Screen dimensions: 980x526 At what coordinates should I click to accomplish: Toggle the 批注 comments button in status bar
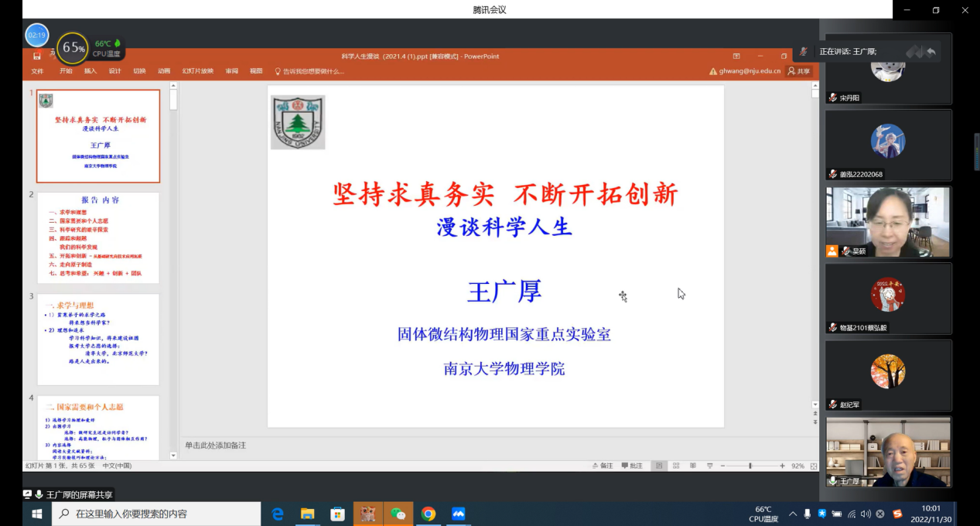pyautogui.click(x=631, y=466)
